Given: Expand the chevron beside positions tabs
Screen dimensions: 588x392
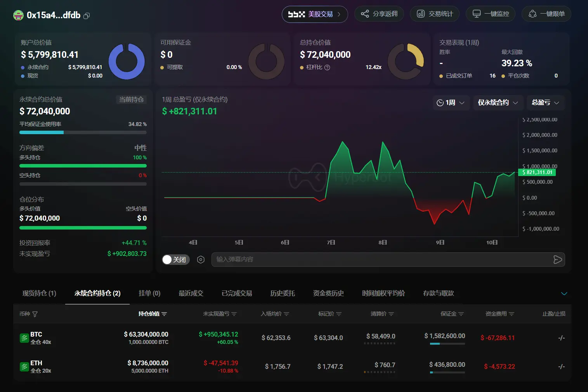Looking at the screenshot, I should pos(564,294).
